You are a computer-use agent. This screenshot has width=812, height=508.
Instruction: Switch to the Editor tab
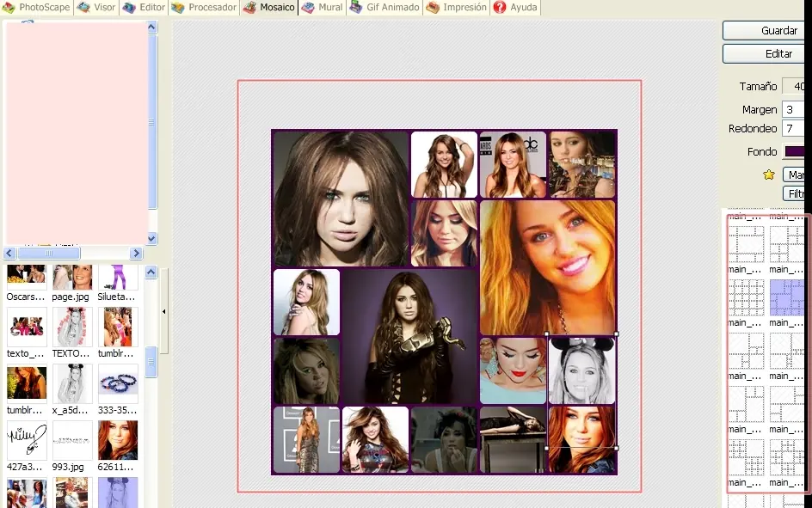144,7
